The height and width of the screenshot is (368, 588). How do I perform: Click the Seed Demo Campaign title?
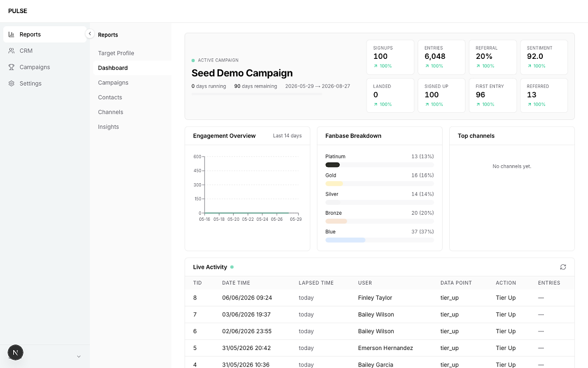coord(242,73)
